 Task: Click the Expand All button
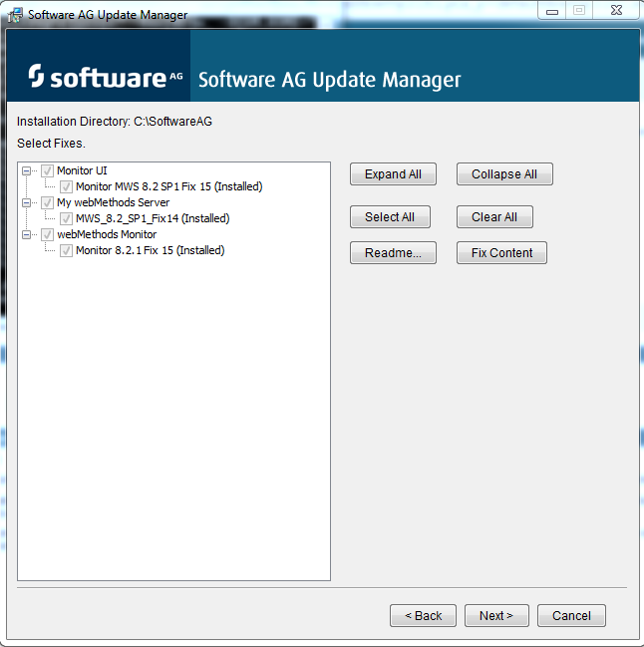coord(393,174)
